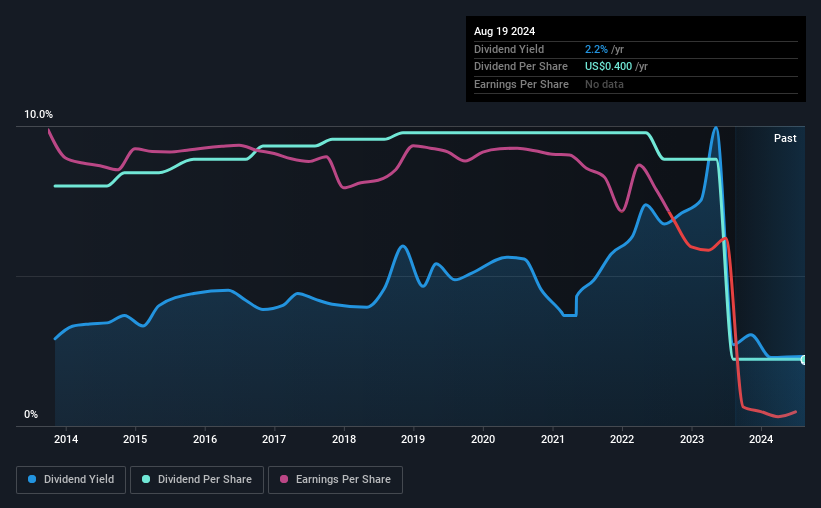Image resolution: width=821 pixels, height=508 pixels.
Task: Click the 0% y-axis label
Action: [31, 414]
